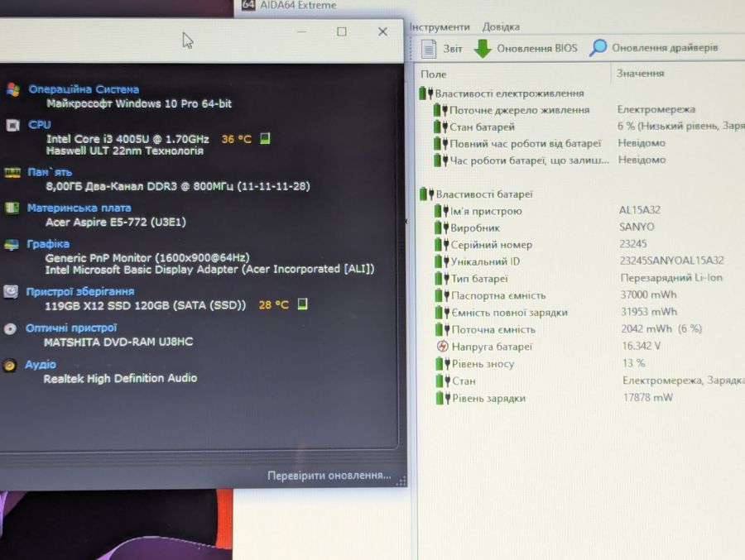Maximize the system info window
745x560 pixels.
(342, 31)
